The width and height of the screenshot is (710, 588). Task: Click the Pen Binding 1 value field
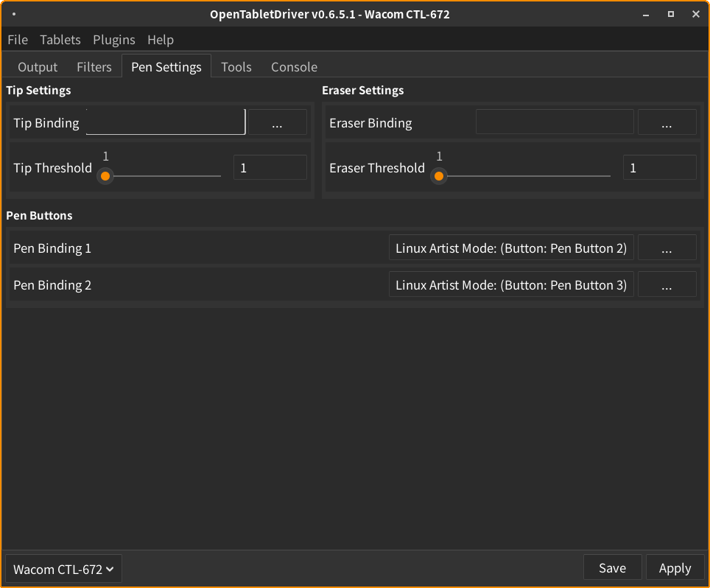[511, 248]
